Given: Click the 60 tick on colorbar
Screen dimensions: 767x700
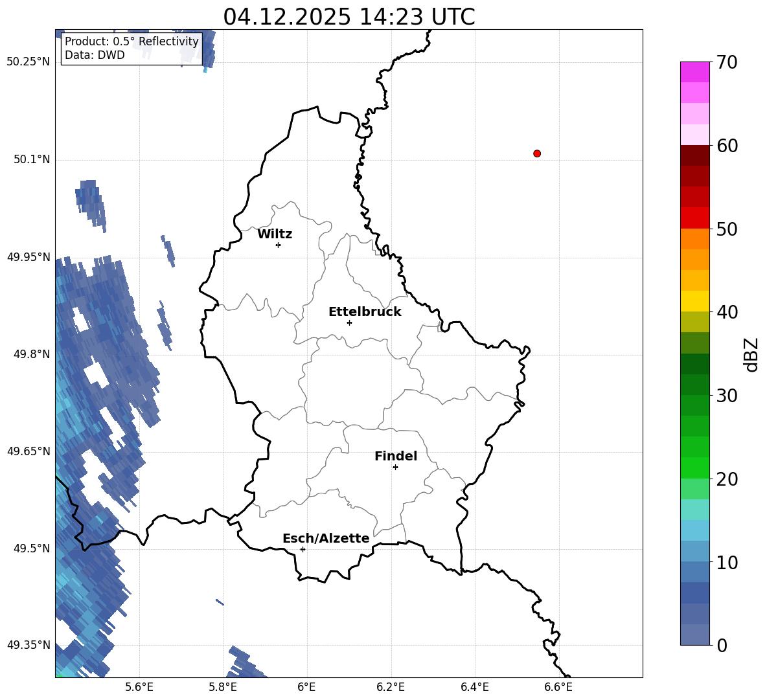Looking at the screenshot, I should point(727,146).
